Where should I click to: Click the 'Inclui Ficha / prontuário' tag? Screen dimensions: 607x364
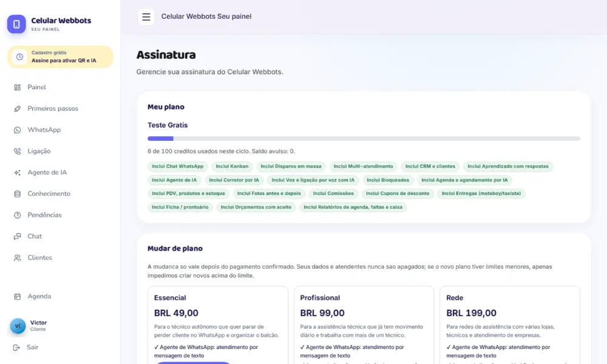[180, 207]
